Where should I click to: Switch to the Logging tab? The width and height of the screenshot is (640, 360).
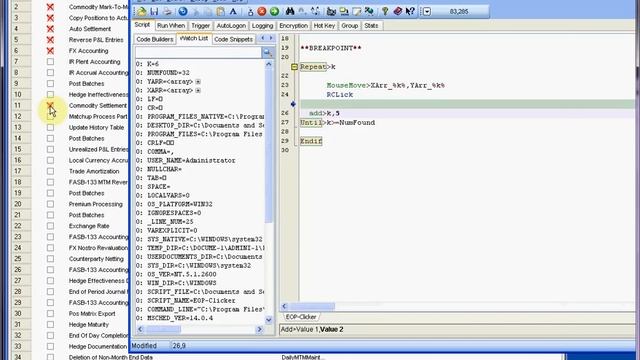[262, 25]
